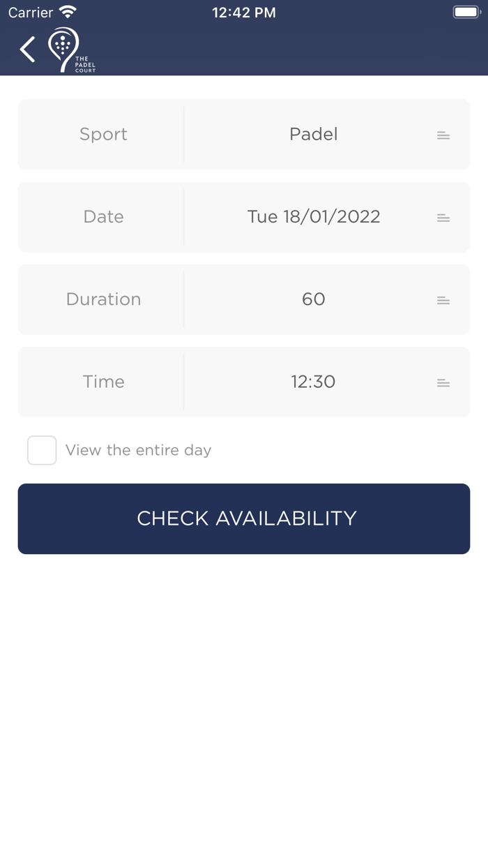Select the 12:30 time value
Viewport: 488px width, 868px height.
[x=314, y=382]
